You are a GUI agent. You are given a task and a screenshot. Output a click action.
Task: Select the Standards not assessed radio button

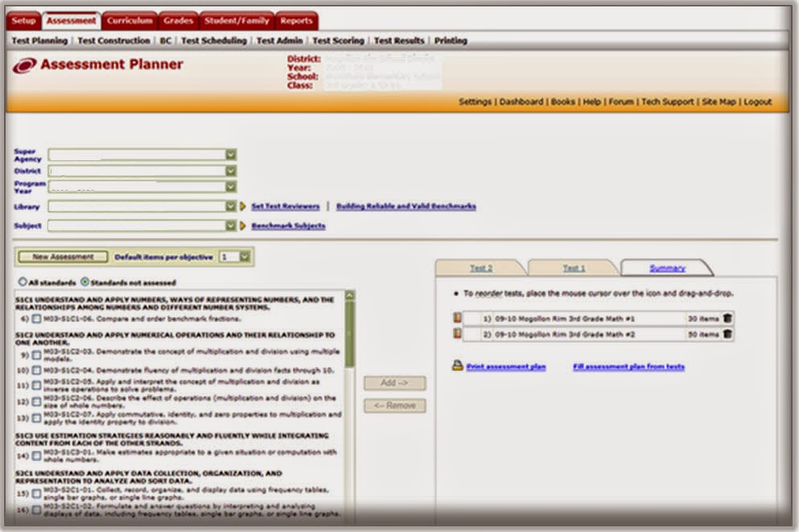[85, 281]
